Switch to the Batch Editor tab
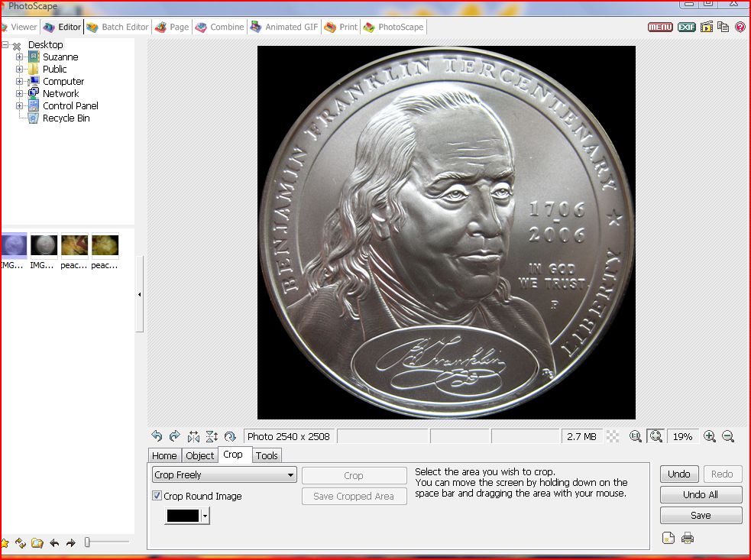 point(118,27)
